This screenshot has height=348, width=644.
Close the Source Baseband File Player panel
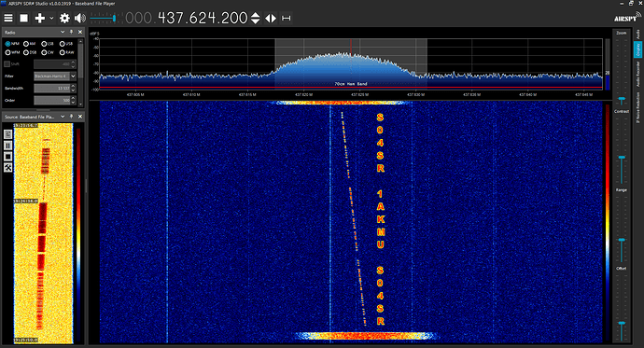80,117
